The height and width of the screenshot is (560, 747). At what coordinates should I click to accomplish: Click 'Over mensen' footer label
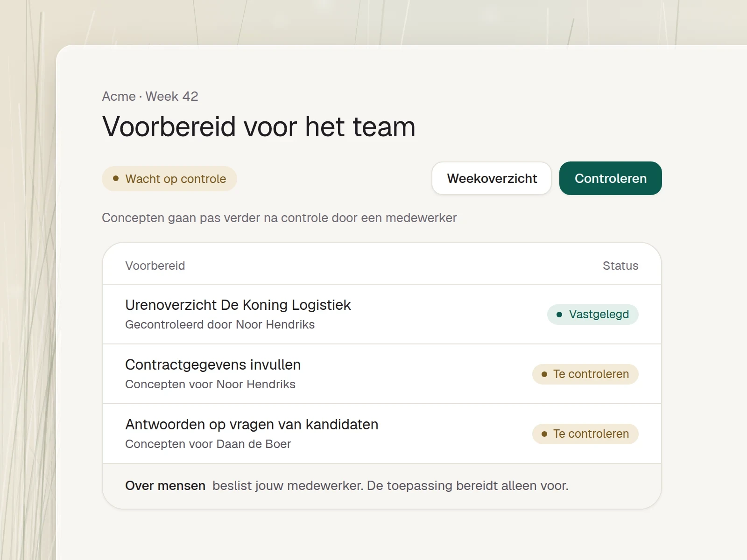click(x=165, y=485)
